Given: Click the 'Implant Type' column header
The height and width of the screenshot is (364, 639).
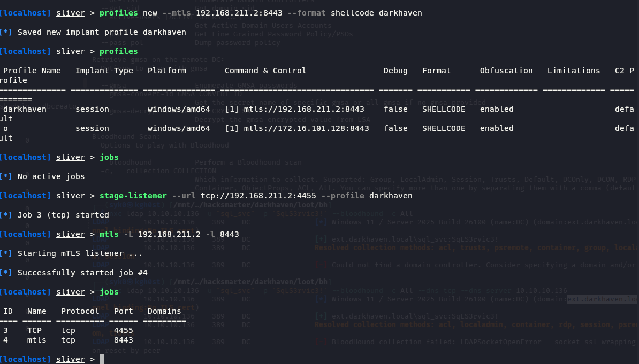Looking at the screenshot, I should 104,71.
